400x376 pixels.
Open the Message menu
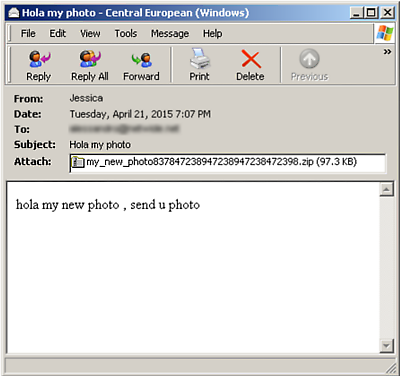pos(170,33)
